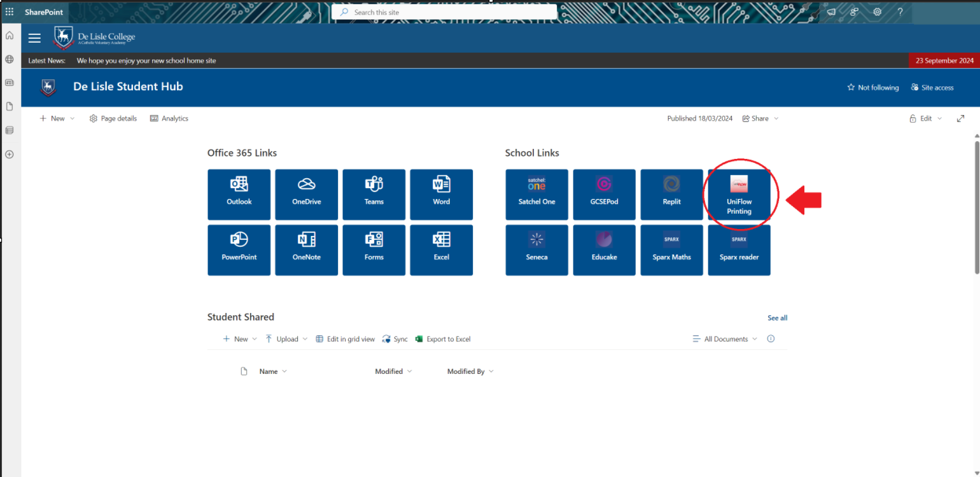
Task: Open the Sparx Maths tile
Action: pos(672,250)
